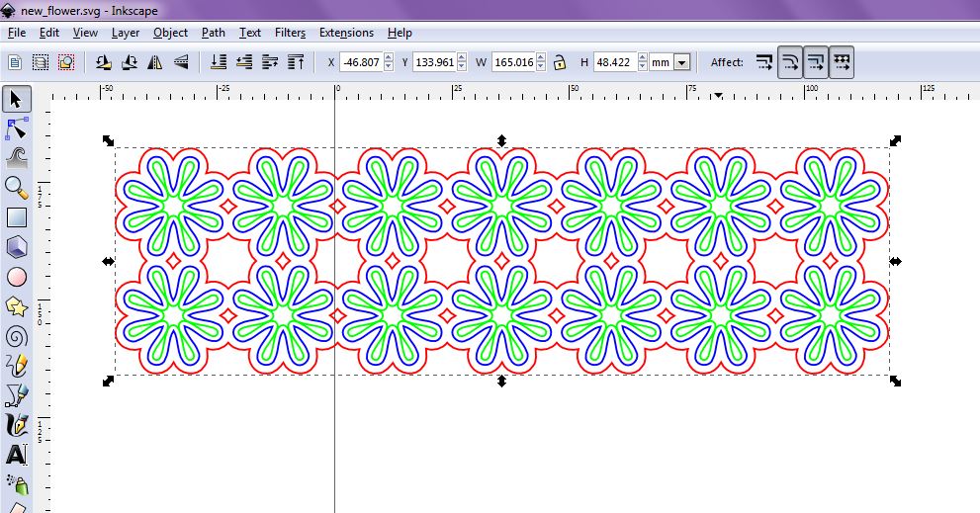Screen dimensions: 980x513
Task: Choose the Tweak tool
Action: pos(17,159)
